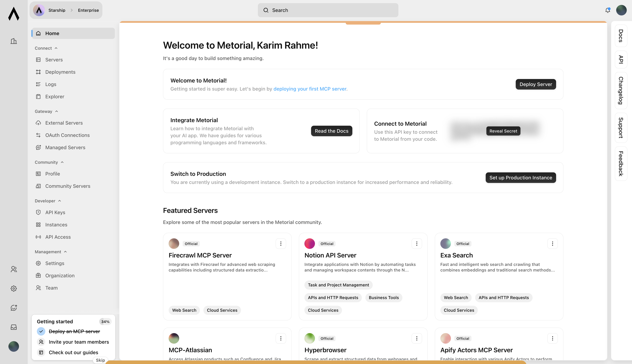The height and width of the screenshot is (364, 632).
Task: Open your profile avatar in the top right
Action: [x=621, y=10]
